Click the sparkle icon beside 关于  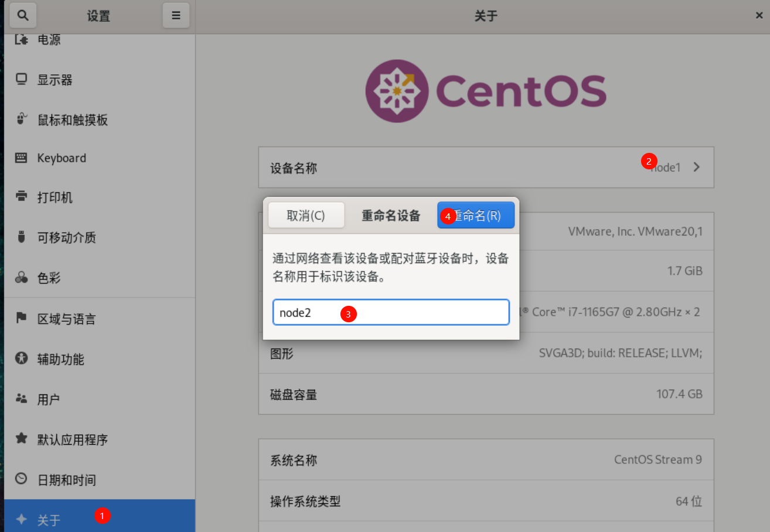[22, 519]
